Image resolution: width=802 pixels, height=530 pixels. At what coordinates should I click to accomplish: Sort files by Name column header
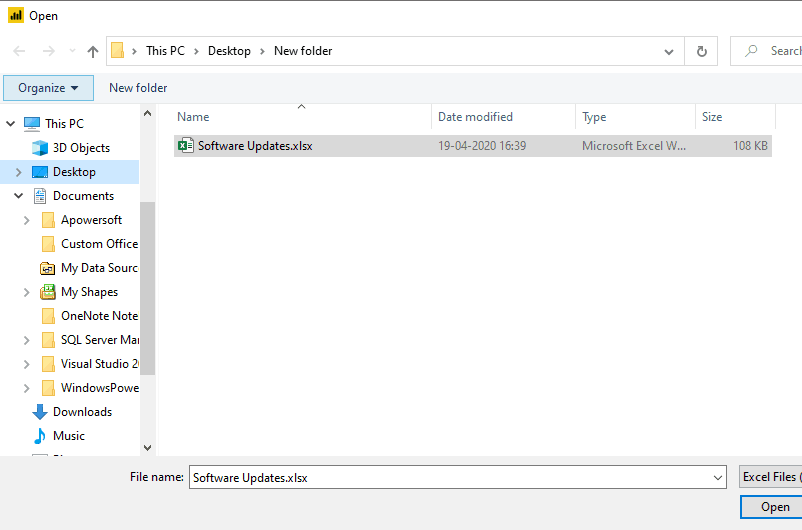193,117
